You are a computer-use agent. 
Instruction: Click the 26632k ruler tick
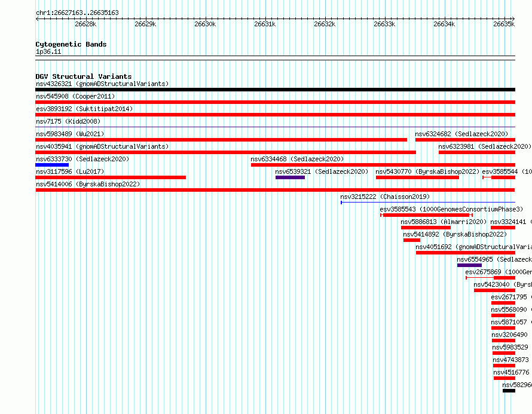[325, 24]
